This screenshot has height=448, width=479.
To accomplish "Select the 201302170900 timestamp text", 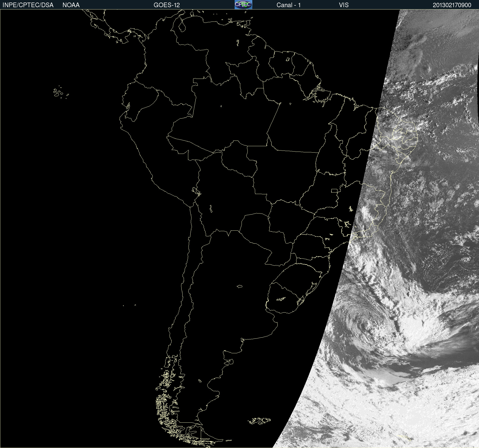I will click(452, 5).
